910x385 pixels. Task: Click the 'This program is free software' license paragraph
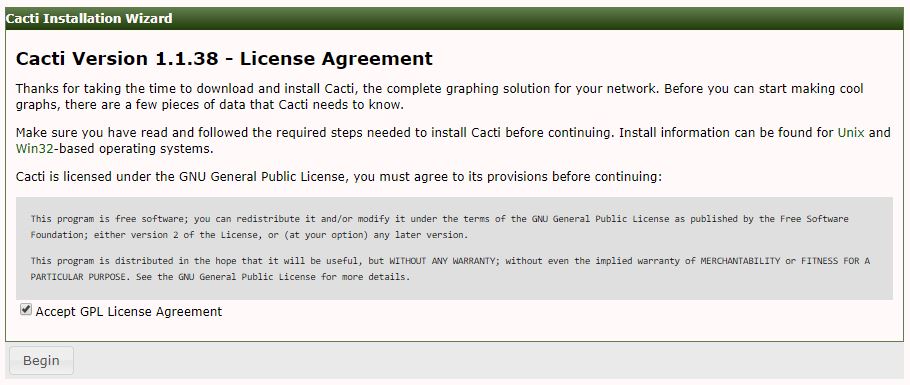click(439, 227)
